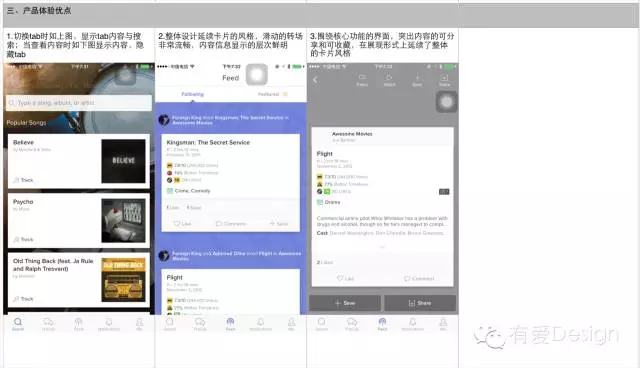
Task: Save the Kingsman card with plus Save
Action: [x=279, y=224]
